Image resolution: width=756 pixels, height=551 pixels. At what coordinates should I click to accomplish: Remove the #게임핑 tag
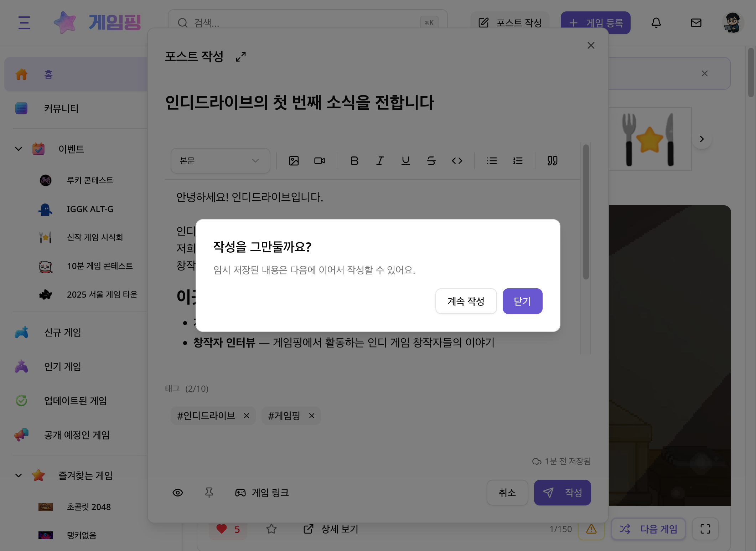[x=311, y=416]
